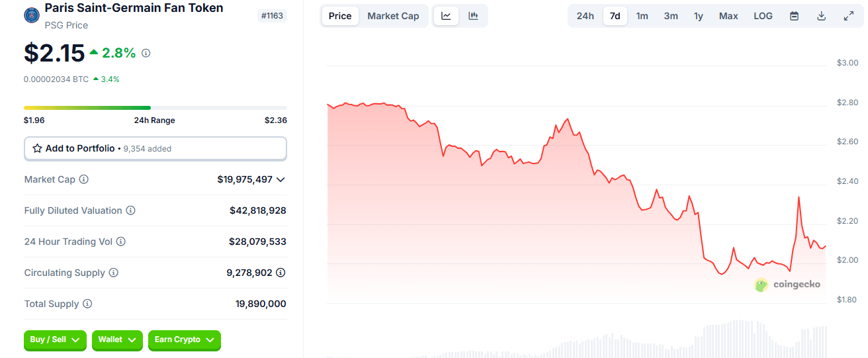Click the Market Cap info icon
The image size is (868, 358).
[84, 179]
